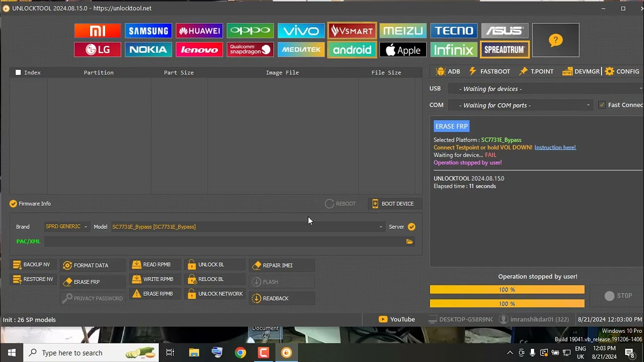Viewport: 644px width, 362px height.
Task: Open the Huawei brand section
Action: (x=199, y=31)
